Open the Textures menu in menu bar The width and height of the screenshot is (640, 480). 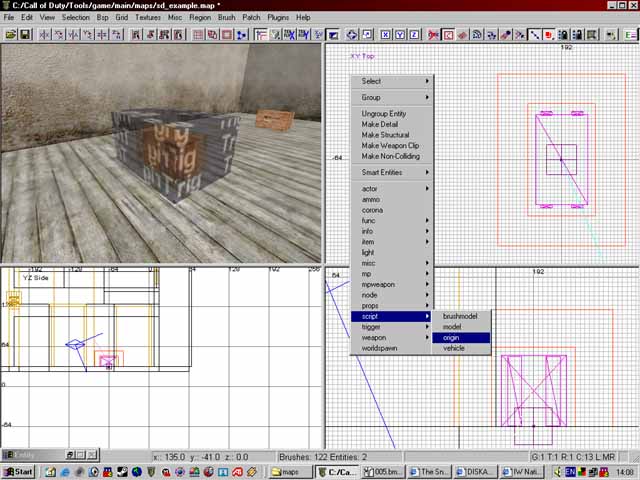click(x=148, y=17)
